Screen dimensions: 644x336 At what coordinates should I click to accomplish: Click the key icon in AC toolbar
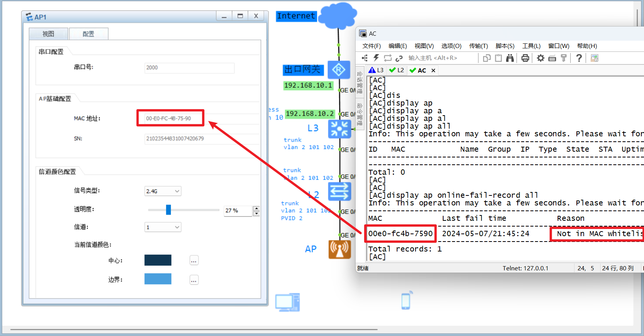564,58
